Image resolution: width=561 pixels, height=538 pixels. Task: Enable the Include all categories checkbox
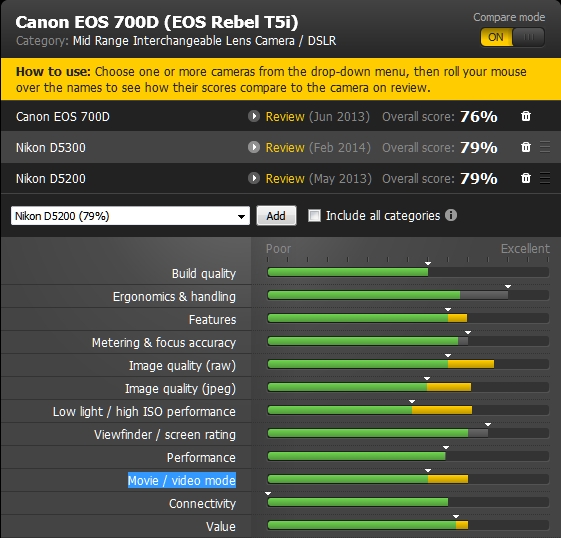click(x=314, y=216)
